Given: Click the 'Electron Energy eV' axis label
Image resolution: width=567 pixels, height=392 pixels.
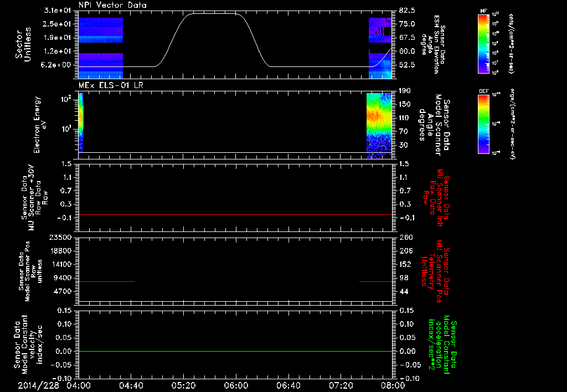Looking at the screenshot, I should pos(40,125).
